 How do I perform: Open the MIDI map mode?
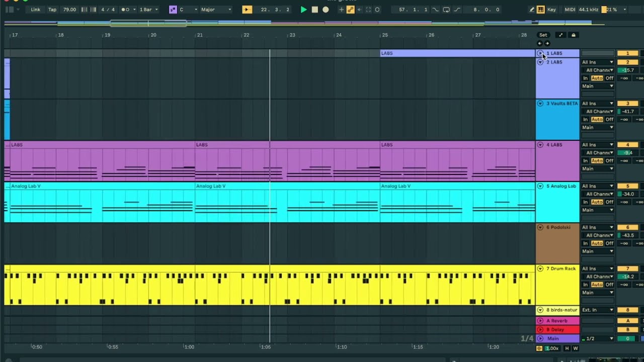point(570,10)
